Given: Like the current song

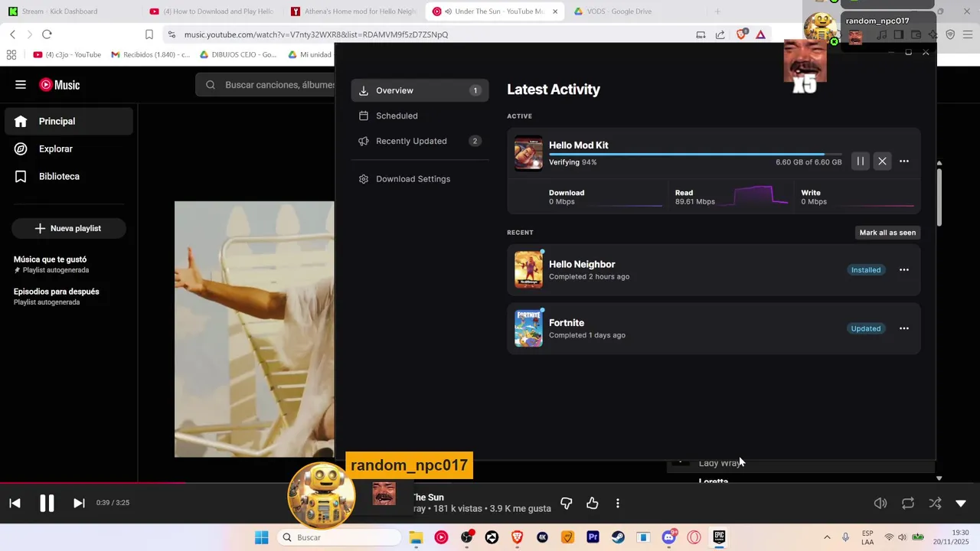Looking at the screenshot, I should tap(593, 503).
